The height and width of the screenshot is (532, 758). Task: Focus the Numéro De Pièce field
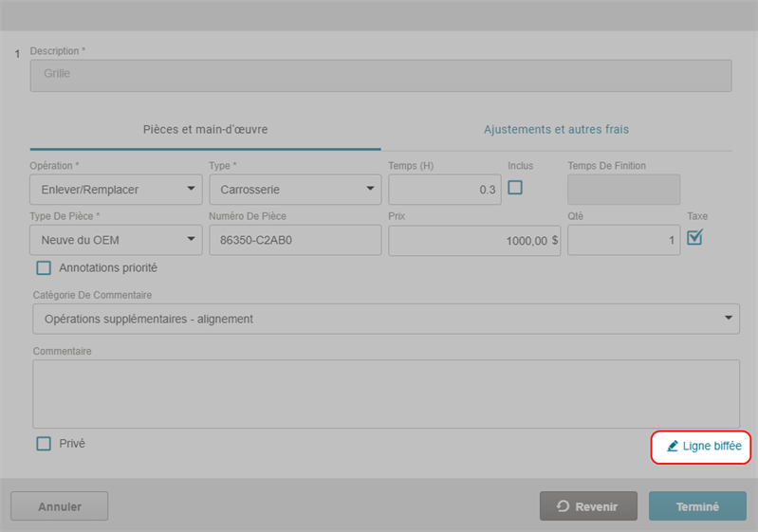[x=294, y=241]
